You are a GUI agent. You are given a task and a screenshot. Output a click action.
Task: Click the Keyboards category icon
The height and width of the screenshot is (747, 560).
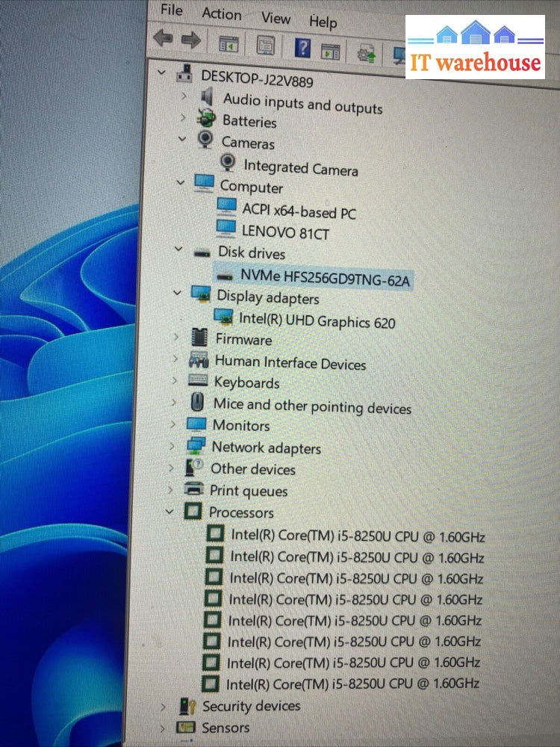198,379
